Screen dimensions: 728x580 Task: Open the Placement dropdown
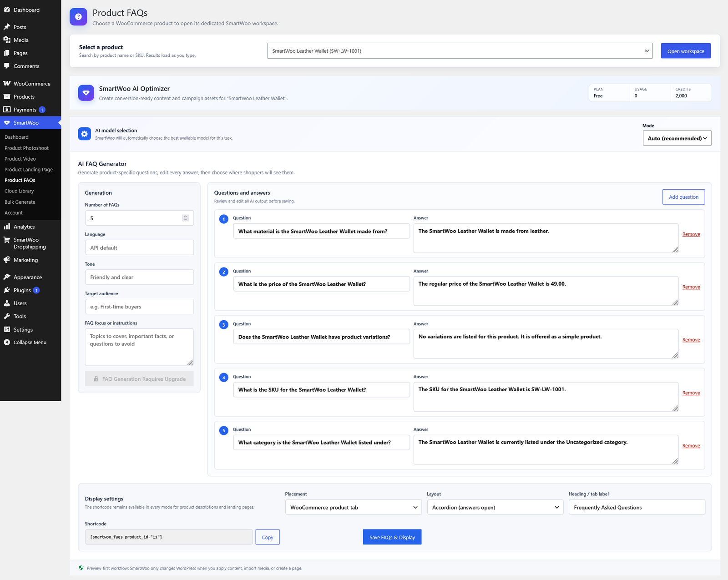pyautogui.click(x=354, y=507)
